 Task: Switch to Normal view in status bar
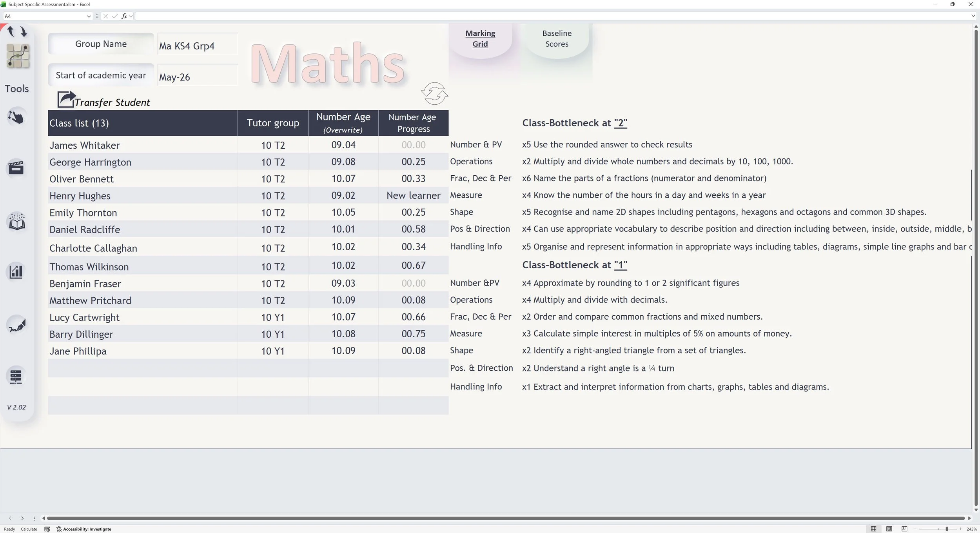[873, 529]
